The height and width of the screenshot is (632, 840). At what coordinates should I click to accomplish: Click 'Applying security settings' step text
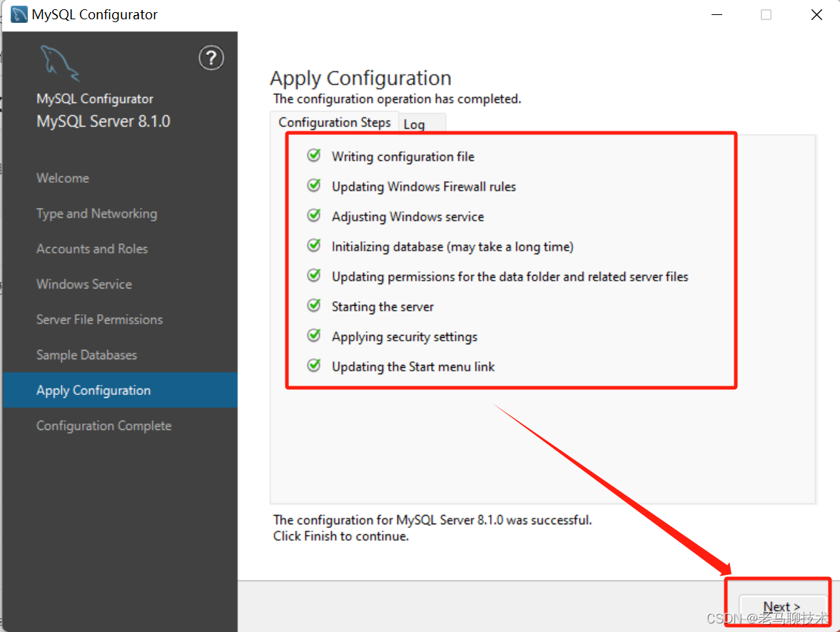405,336
